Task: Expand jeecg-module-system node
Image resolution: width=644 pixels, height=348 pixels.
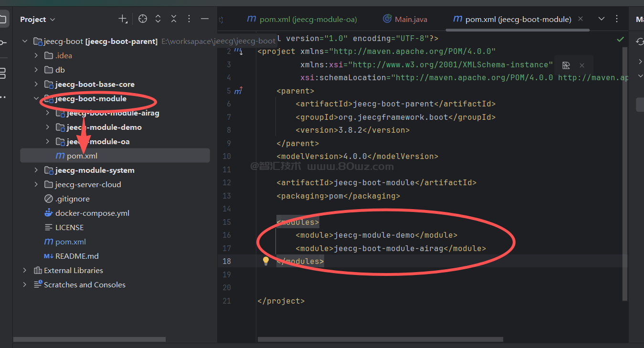Action: tap(36, 170)
